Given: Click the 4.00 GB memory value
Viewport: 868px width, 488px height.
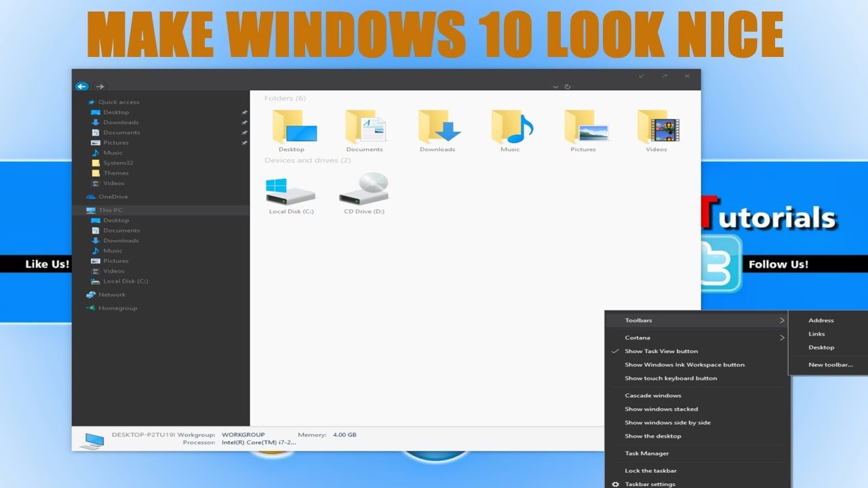Looking at the screenshot, I should (344, 434).
